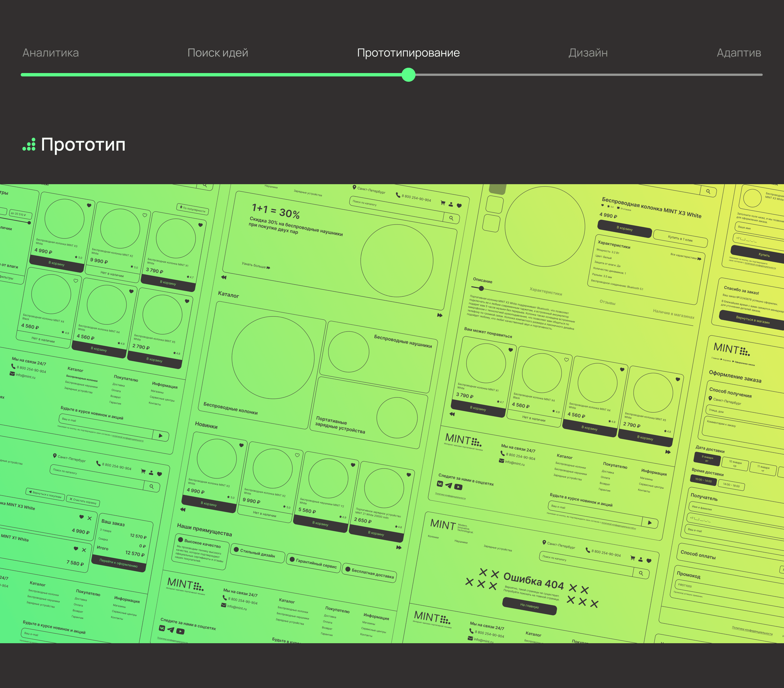Click the Купить в 1 клик button
Screen dimensions: 784x688
pos(680,238)
